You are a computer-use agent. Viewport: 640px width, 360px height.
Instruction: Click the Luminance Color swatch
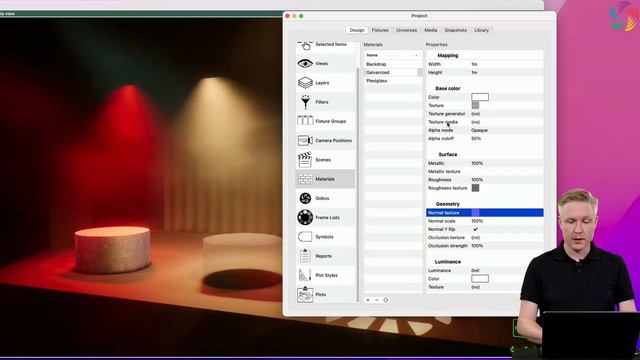[x=480, y=279]
